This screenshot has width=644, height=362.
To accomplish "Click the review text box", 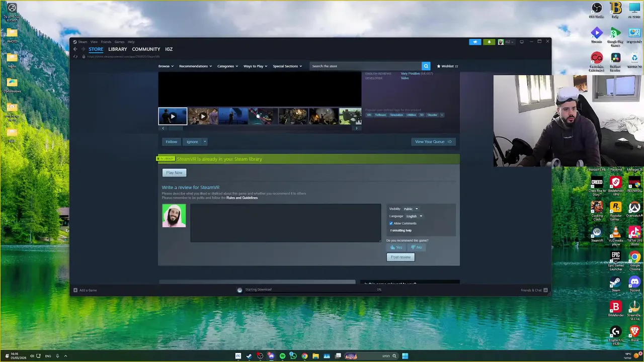I will click(286, 223).
